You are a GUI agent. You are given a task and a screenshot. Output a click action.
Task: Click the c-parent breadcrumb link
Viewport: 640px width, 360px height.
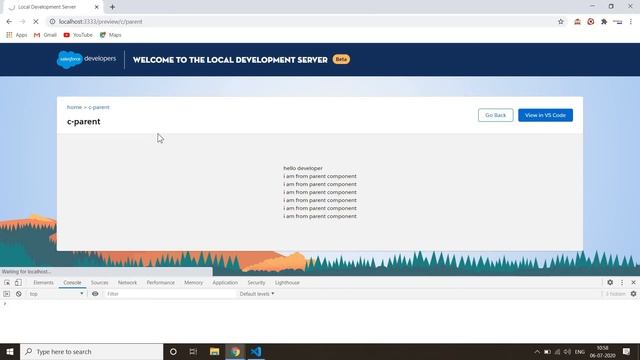(99, 107)
